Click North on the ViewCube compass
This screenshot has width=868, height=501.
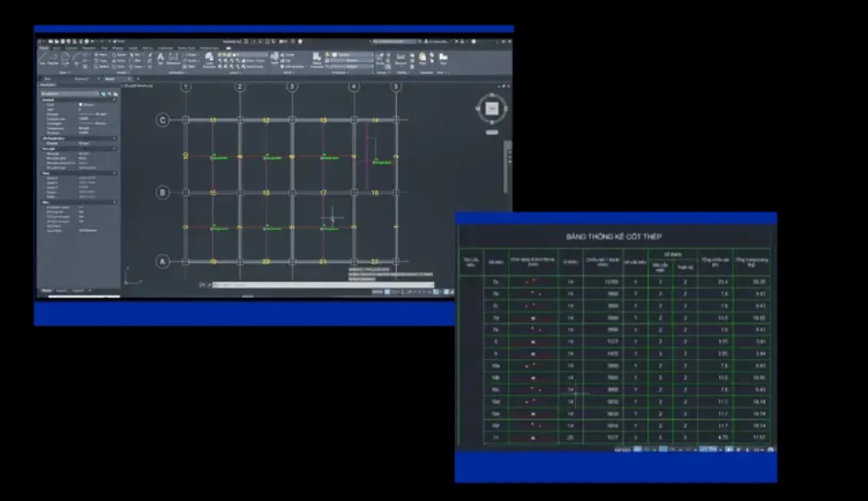492,98
